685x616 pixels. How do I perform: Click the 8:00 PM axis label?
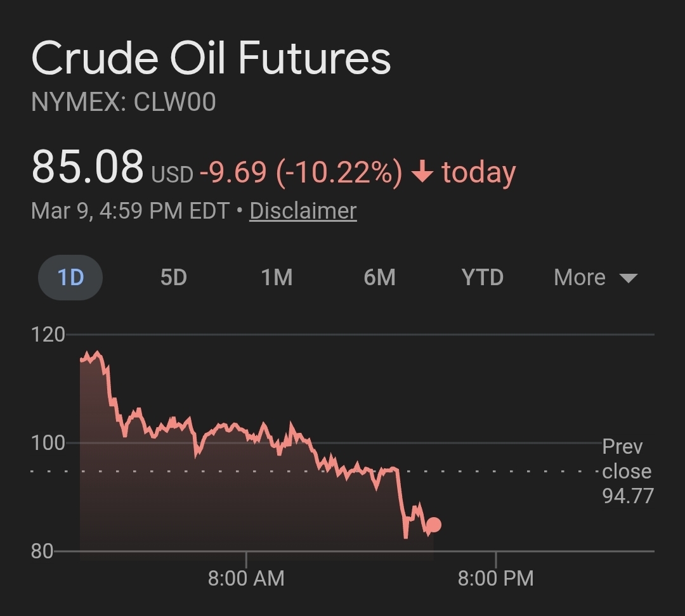tap(495, 578)
